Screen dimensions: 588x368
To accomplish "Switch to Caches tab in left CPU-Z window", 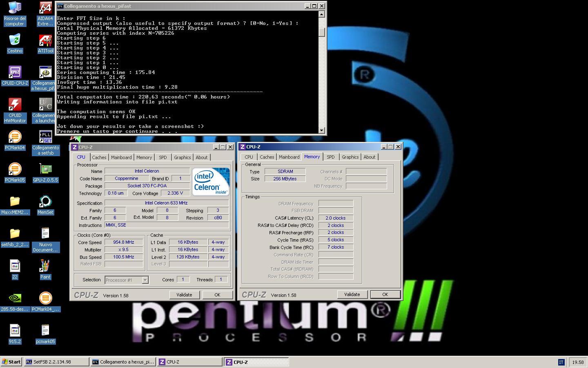I will coord(99,157).
